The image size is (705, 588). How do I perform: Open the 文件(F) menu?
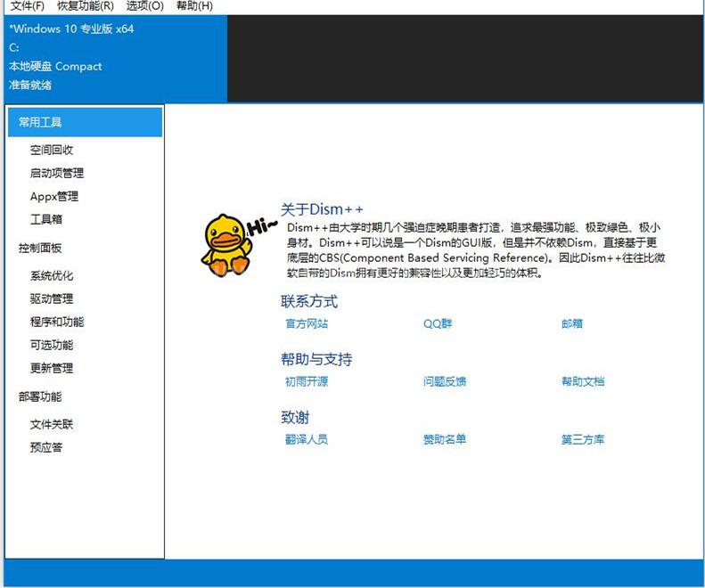point(28,6)
